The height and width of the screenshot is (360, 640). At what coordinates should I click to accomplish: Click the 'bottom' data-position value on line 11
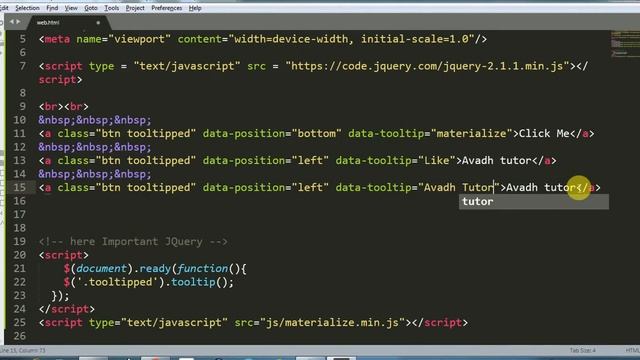(x=316, y=133)
